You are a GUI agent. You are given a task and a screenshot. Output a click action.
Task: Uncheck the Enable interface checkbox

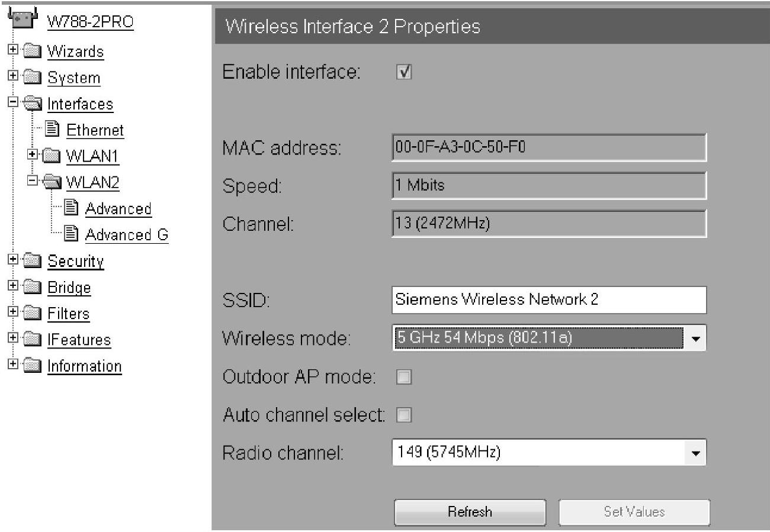404,72
